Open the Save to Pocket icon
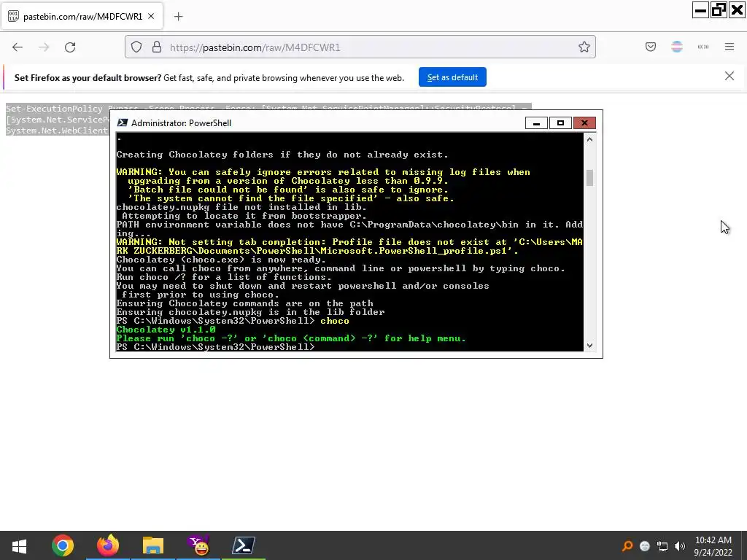This screenshot has height=560, width=747. click(x=651, y=47)
